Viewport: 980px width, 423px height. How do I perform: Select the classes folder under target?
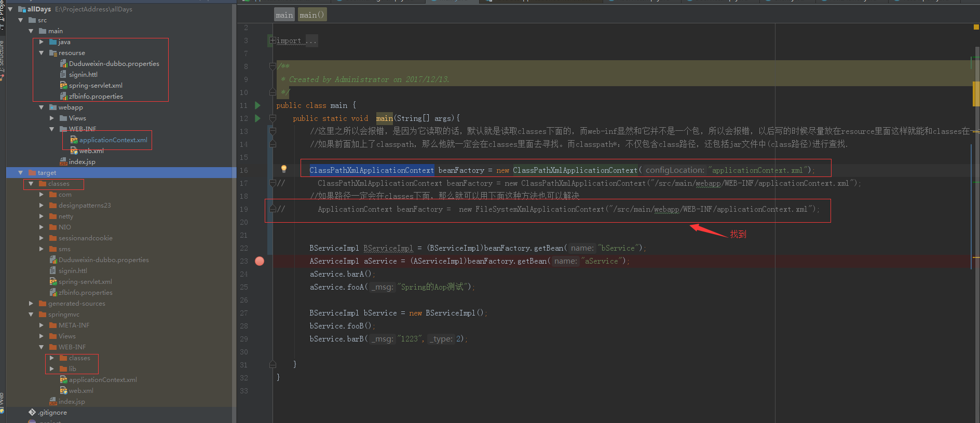point(59,183)
